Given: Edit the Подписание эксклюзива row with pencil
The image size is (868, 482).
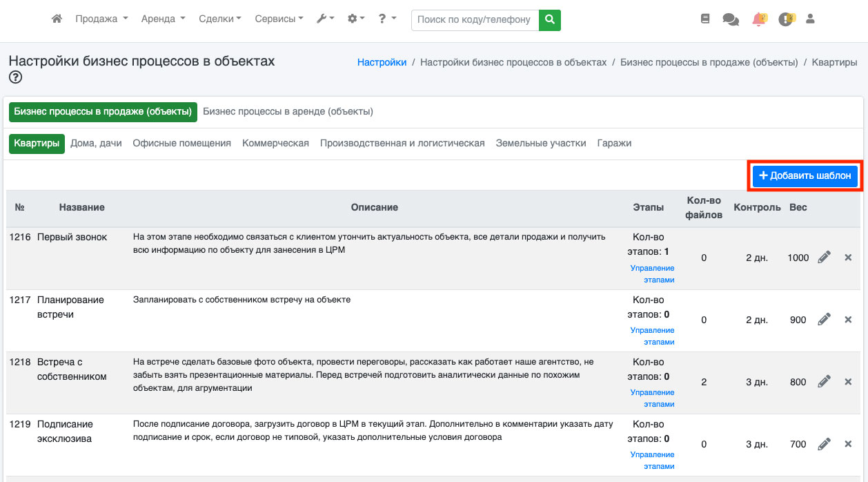Looking at the screenshot, I should 824,444.
